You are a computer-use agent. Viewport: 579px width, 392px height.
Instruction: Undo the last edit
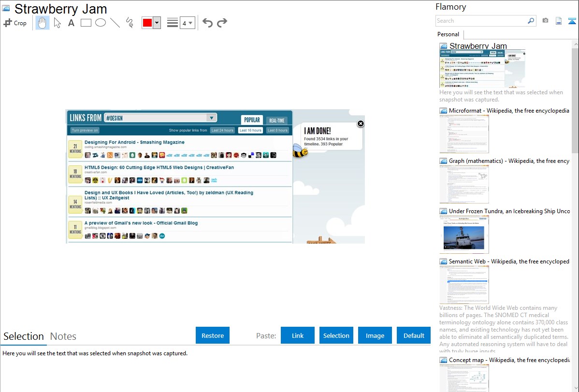click(x=207, y=23)
